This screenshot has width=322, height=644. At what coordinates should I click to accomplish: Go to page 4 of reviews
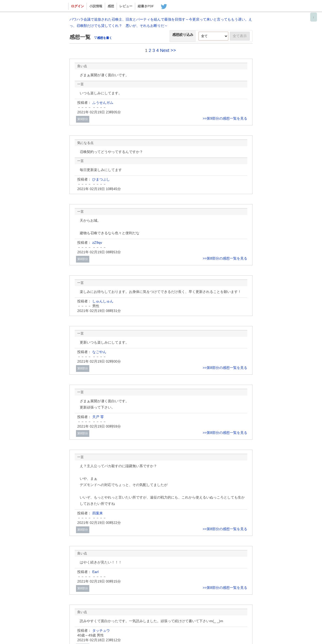(x=157, y=50)
